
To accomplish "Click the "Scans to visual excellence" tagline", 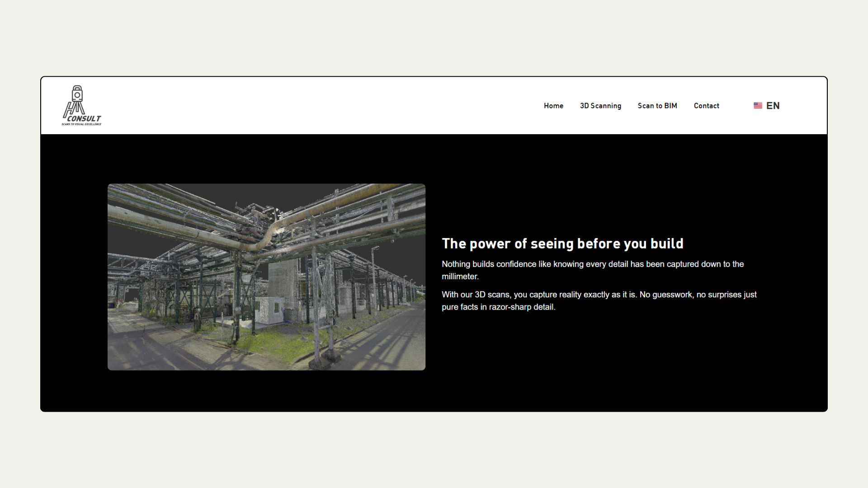I will [81, 124].
